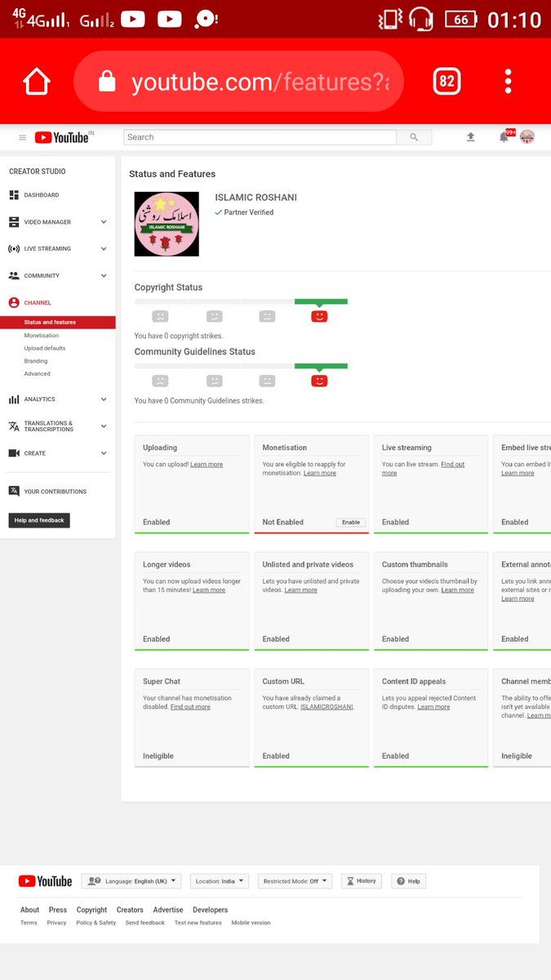Screen dimensions: 551x980
Task: Click the Policy & Safety footer link
Action: coord(96,923)
